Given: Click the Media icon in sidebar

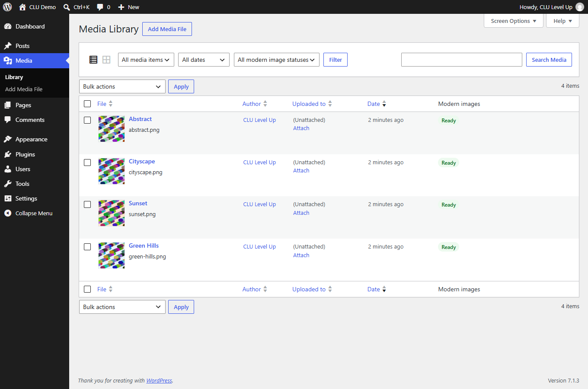Looking at the screenshot, I should 8,61.
